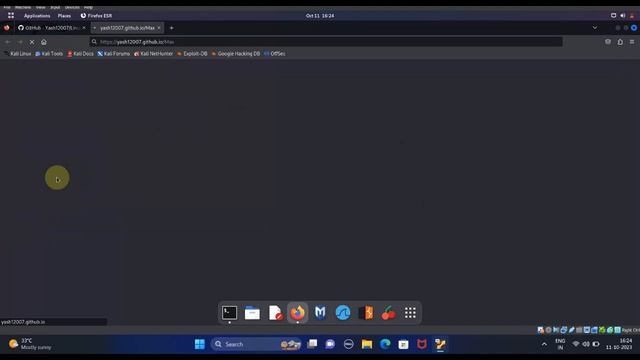Viewport: 640px width, 360px height.
Task: Open the Kali activities grid icon
Action: [11, 16]
